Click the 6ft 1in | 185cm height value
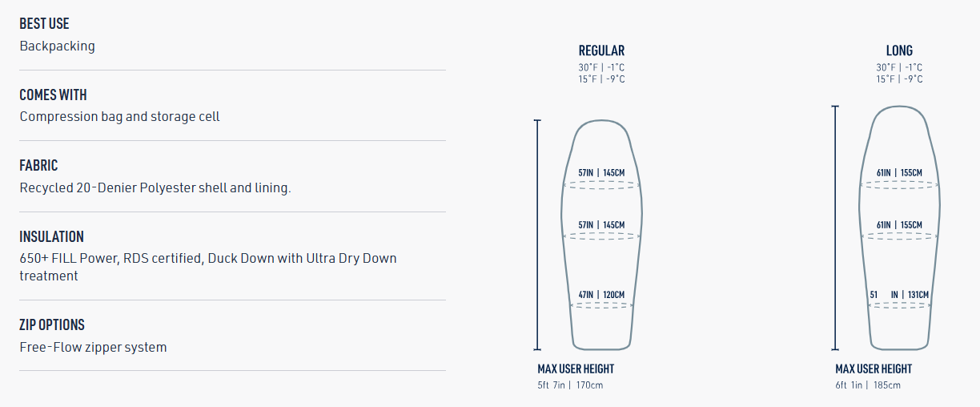 click(x=868, y=385)
